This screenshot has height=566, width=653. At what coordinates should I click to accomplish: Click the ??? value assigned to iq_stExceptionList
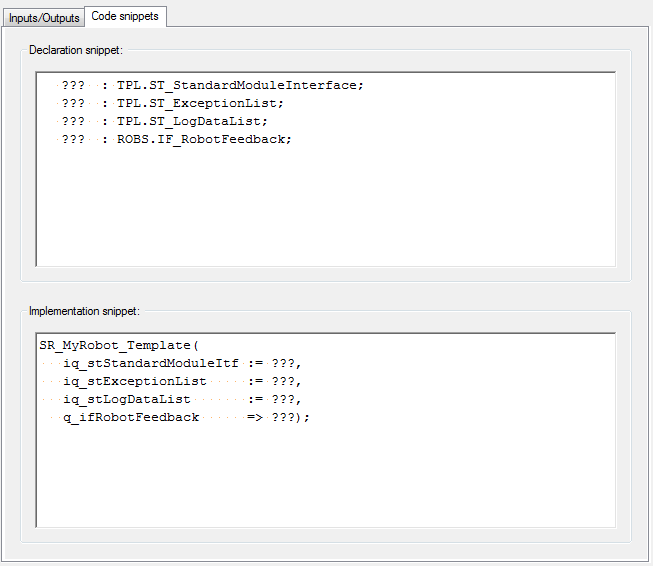[282, 381]
